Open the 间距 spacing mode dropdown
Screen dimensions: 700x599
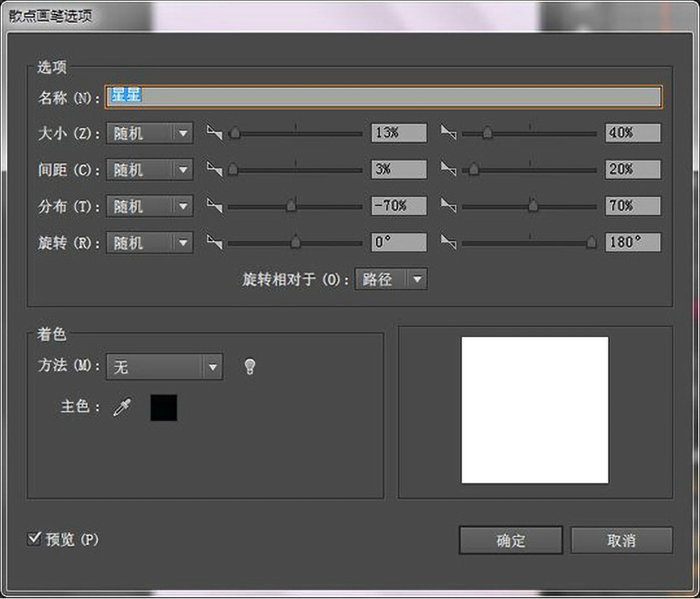coord(149,170)
